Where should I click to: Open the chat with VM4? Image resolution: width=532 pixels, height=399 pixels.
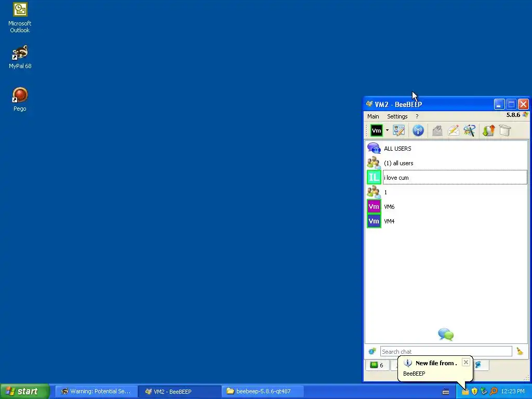[446, 221]
